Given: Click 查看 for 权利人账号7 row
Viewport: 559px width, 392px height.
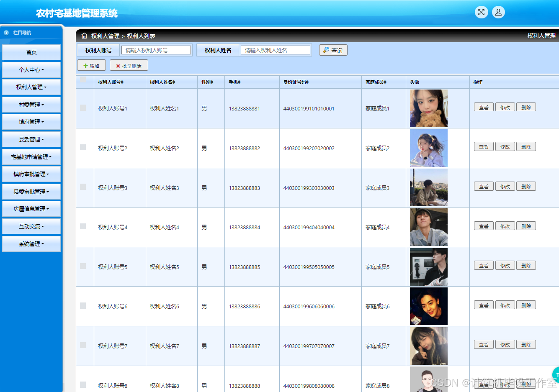Looking at the screenshot, I should click(x=484, y=345).
